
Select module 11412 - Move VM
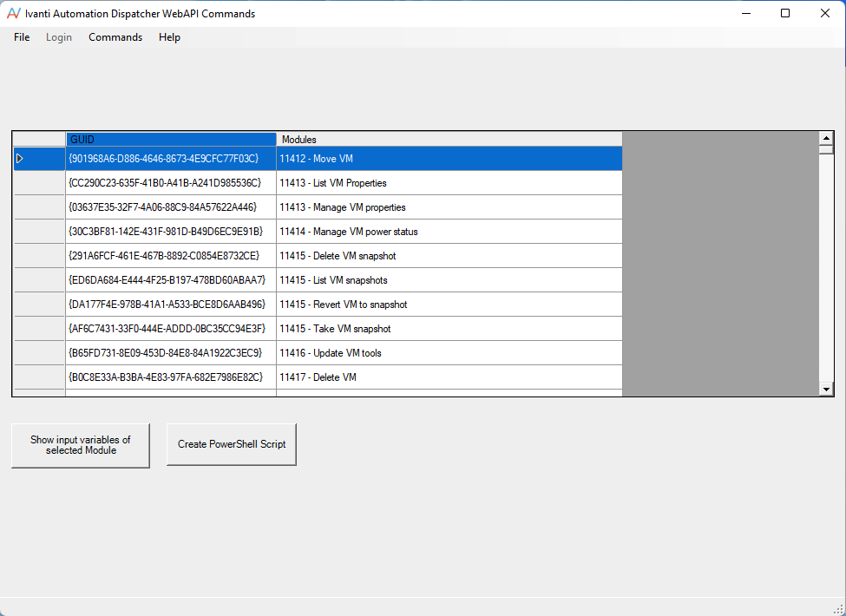[449, 159]
